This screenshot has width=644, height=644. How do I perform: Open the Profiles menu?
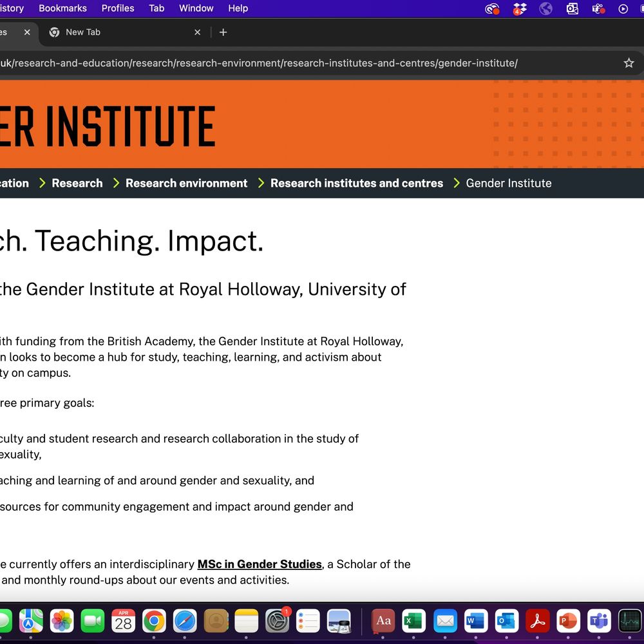[x=117, y=8]
